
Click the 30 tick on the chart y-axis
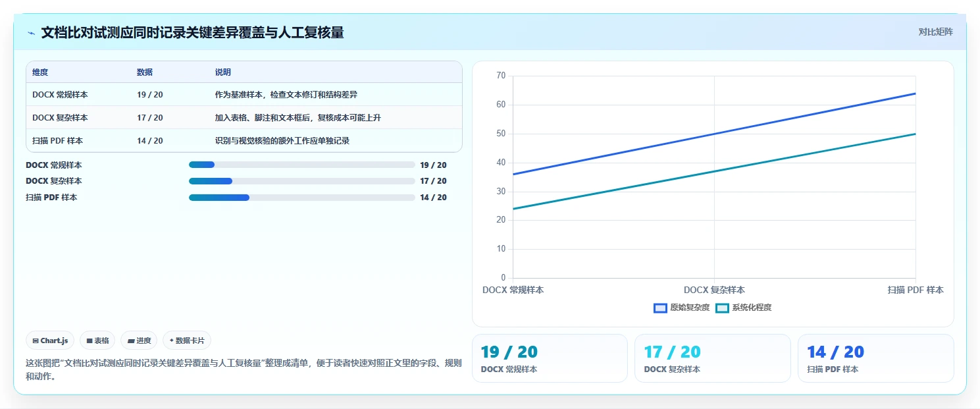(x=501, y=192)
